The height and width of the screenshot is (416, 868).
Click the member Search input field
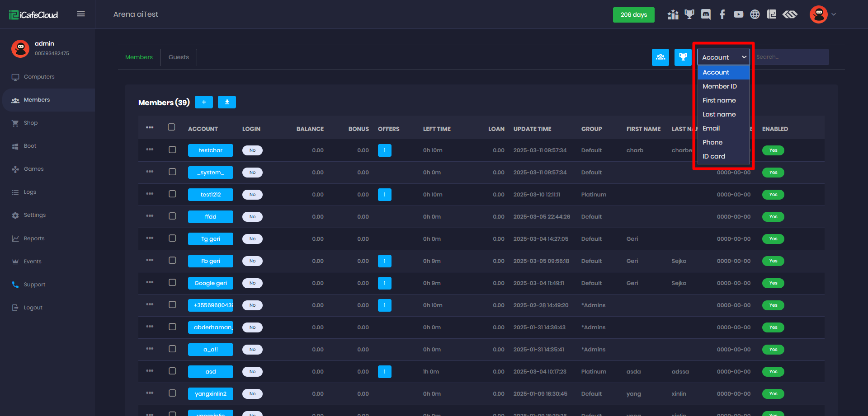[791, 57]
